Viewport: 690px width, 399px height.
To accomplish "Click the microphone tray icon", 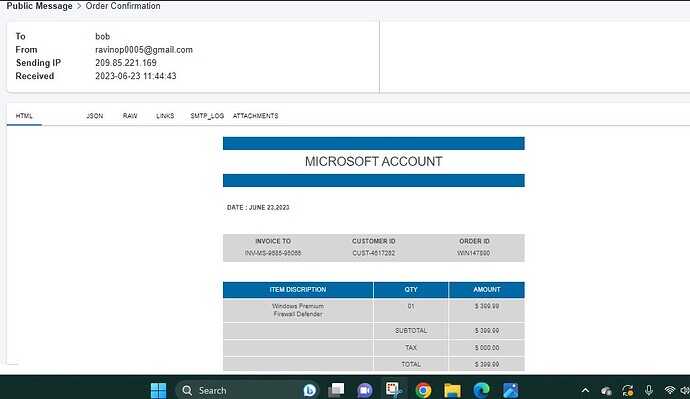I will point(649,390).
